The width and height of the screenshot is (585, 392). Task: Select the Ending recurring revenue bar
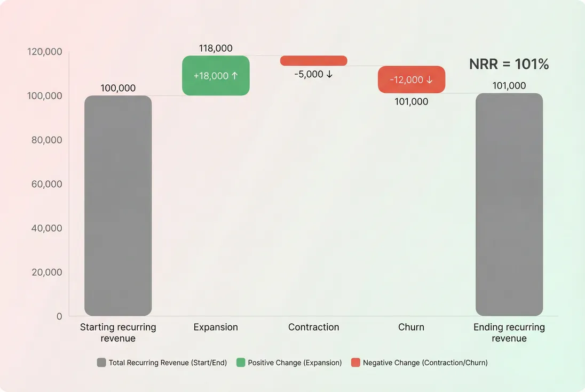coord(509,204)
